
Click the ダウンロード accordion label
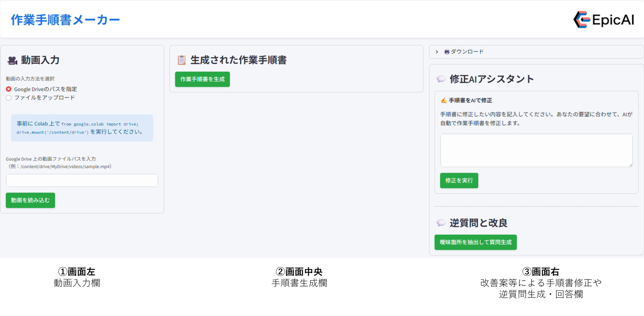click(467, 52)
